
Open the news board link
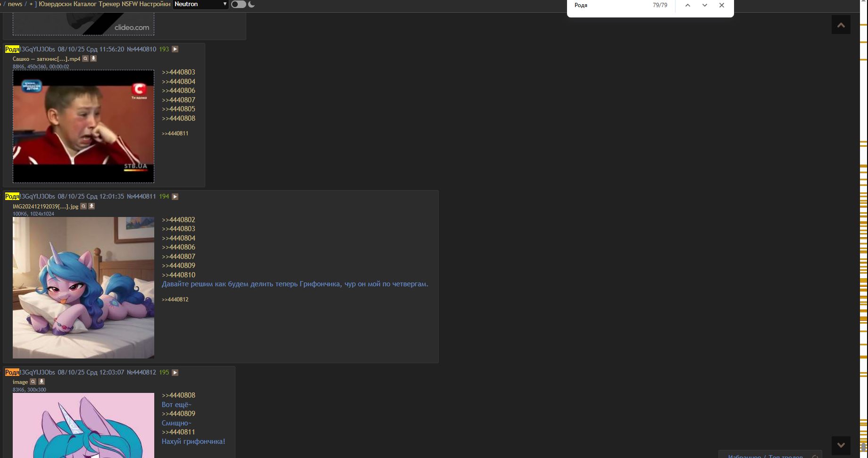point(15,4)
